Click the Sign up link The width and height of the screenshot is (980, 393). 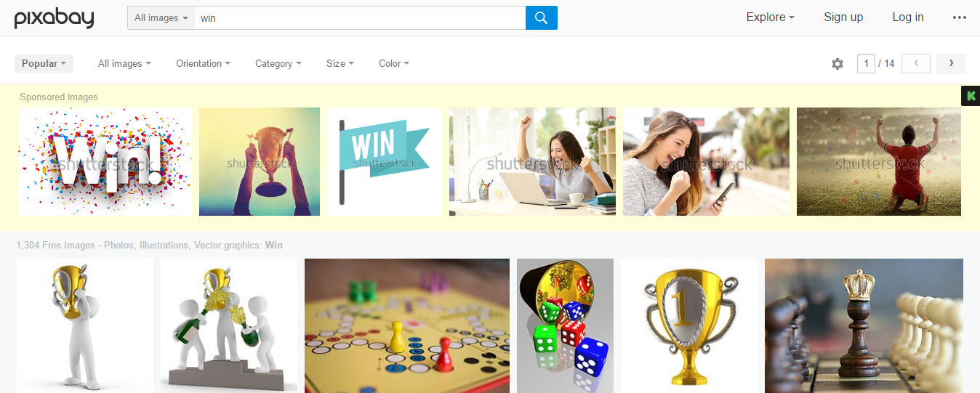pyautogui.click(x=843, y=17)
